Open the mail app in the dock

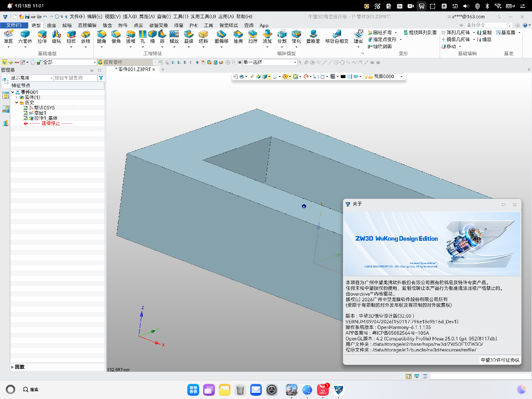[256, 390]
